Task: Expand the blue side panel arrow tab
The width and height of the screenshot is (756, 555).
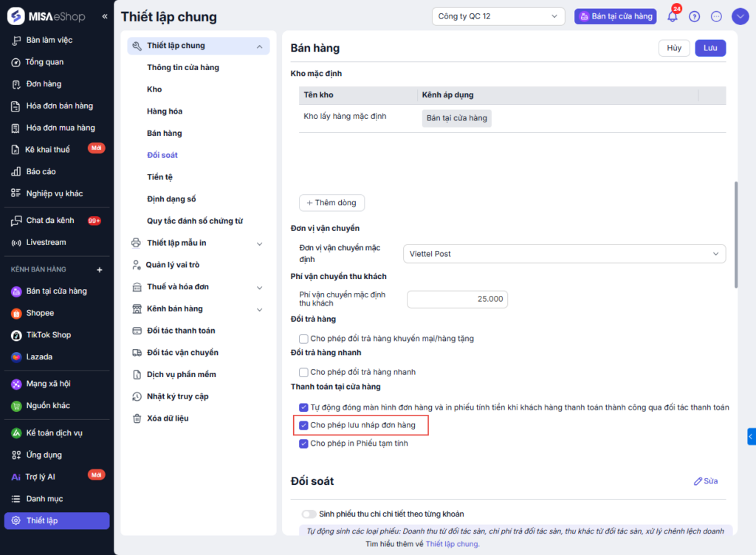Action: [751, 436]
